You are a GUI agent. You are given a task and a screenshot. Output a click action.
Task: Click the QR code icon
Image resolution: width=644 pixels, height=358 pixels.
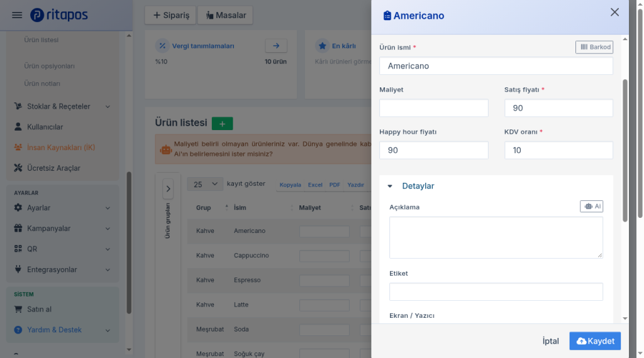coord(18,249)
